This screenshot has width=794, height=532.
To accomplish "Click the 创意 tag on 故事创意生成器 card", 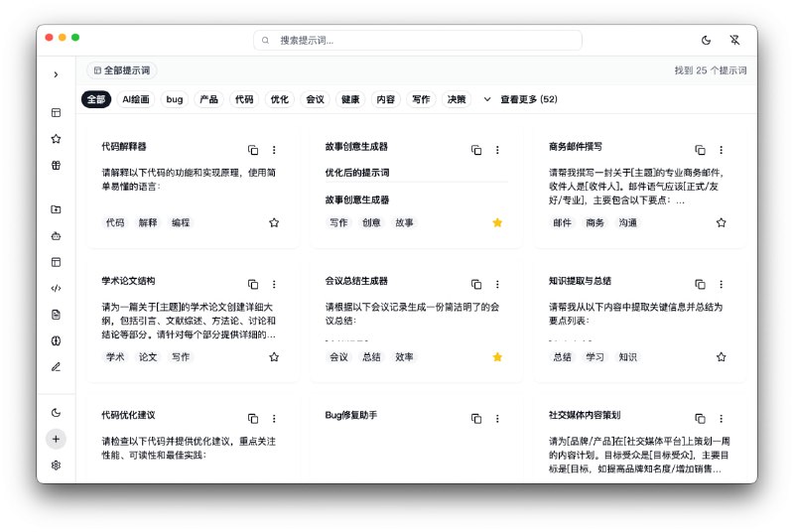I will click(371, 222).
